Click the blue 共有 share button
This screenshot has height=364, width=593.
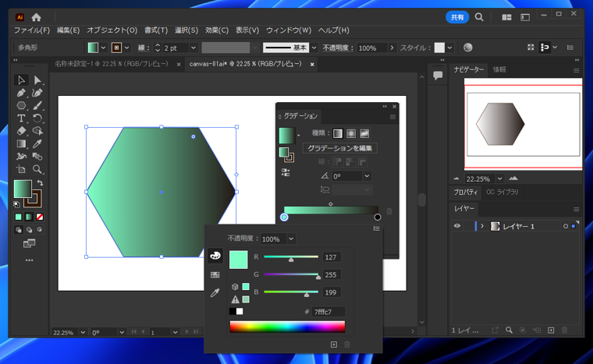pyautogui.click(x=457, y=17)
